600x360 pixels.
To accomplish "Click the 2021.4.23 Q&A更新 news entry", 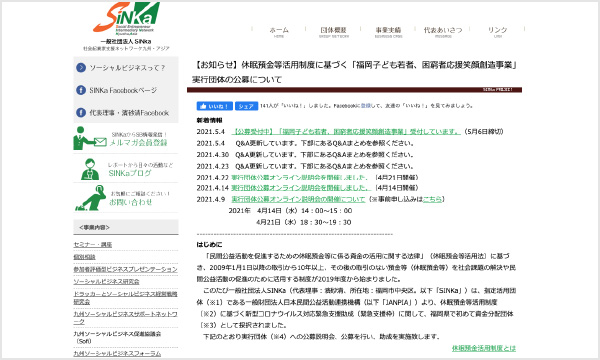I will (305, 166).
